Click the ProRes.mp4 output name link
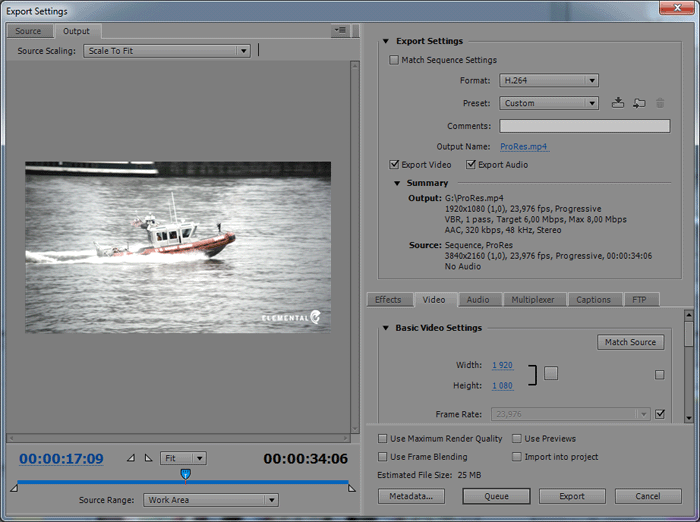Screen dimensions: 700x522 pyautogui.click(x=524, y=146)
